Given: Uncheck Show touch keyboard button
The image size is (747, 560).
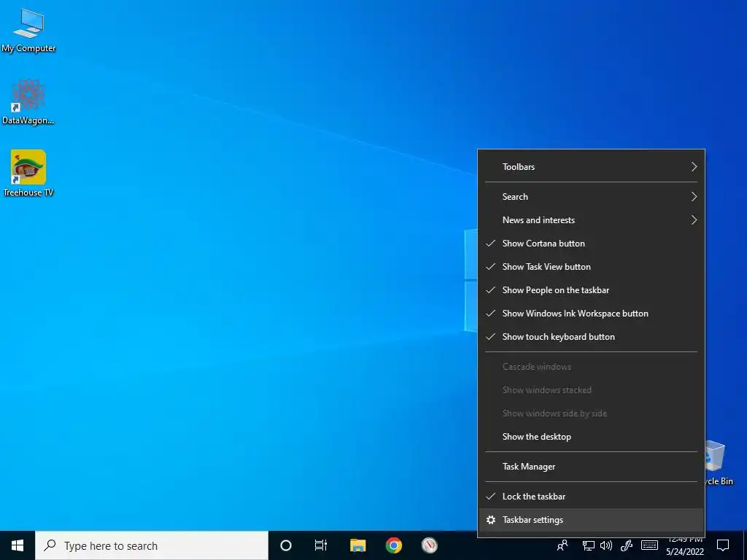Looking at the screenshot, I should [591, 337].
